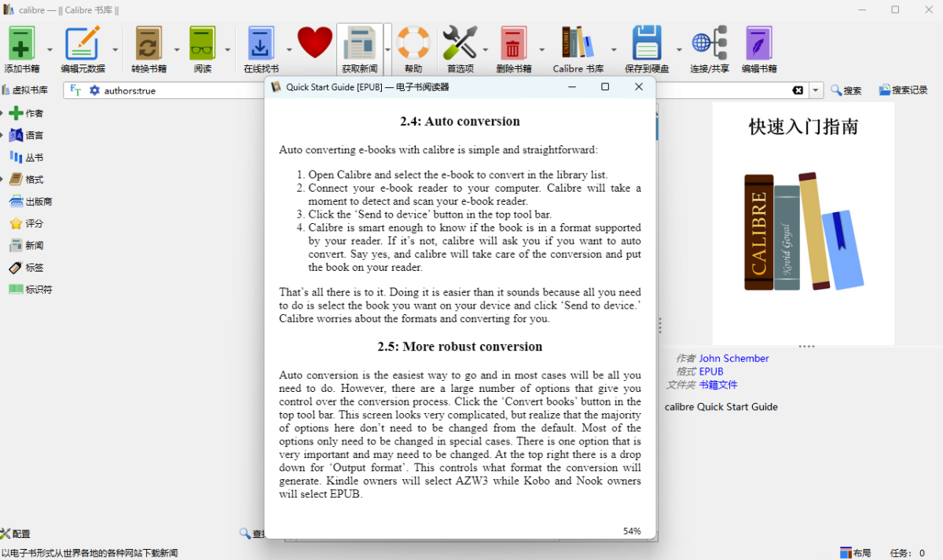Open the 虚拟书库 virtual library menu

click(25, 90)
